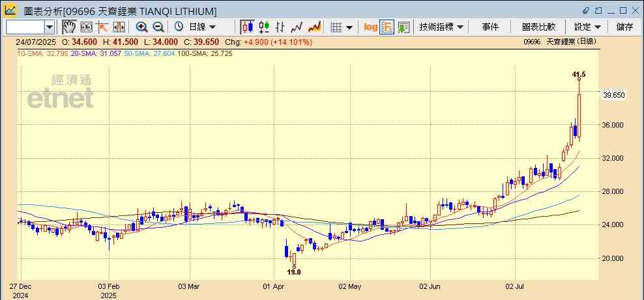Image resolution: width=644 pixels, height=300 pixels.
Task: Click the 32.000 price axis label
Action: click(x=614, y=158)
